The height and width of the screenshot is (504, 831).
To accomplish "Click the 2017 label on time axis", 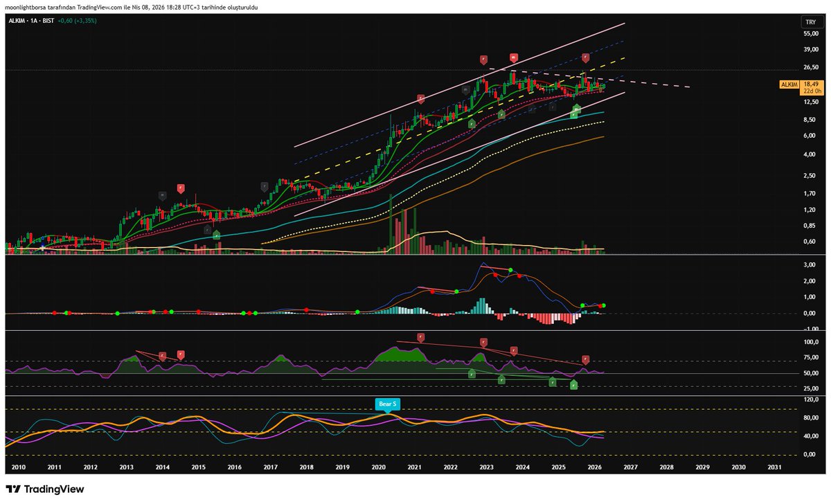I will click(270, 467).
